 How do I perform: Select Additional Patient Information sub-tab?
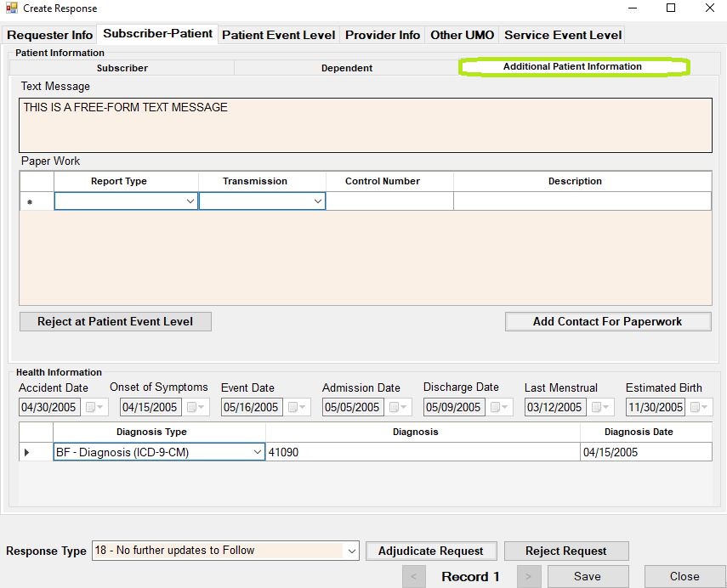pos(573,66)
